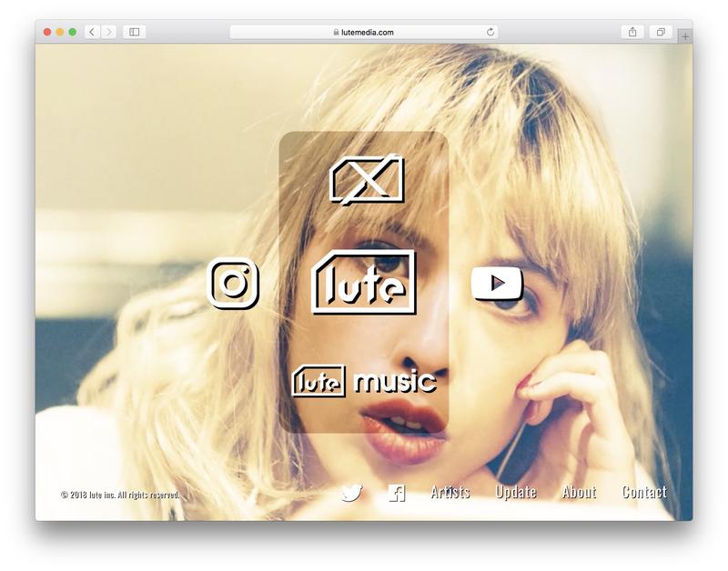Open the Facebook icon in footer
Screen dimensions: 728x571
tap(397, 493)
